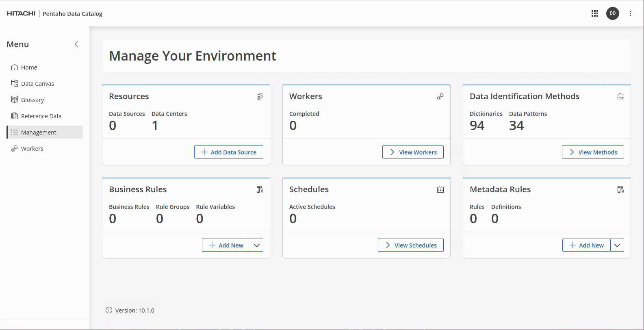Image resolution: width=644 pixels, height=330 pixels.
Task: Open Reference Data in the sidebar
Action: 41,116
